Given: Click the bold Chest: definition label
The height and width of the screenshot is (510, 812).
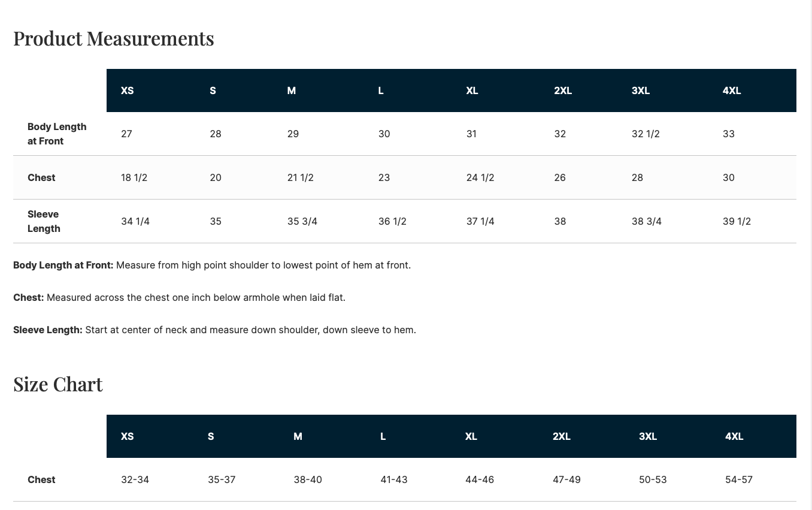Looking at the screenshot, I should 29,297.
